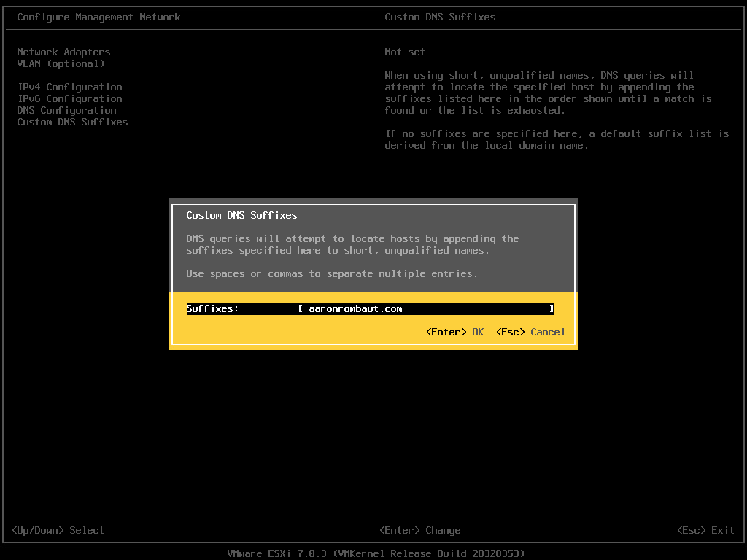Click the Up/Down Select hint in footer
This screenshot has height=560, width=747.
pos(58,530)
